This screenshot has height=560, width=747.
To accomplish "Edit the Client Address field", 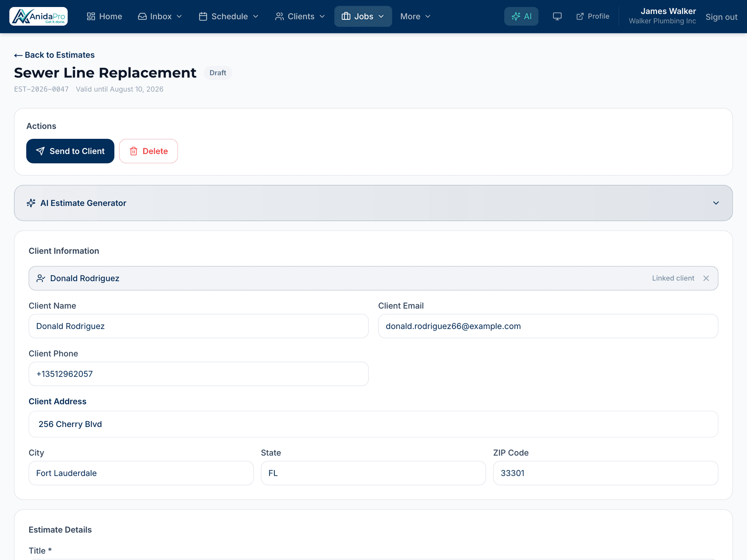I will coord(373,424).
